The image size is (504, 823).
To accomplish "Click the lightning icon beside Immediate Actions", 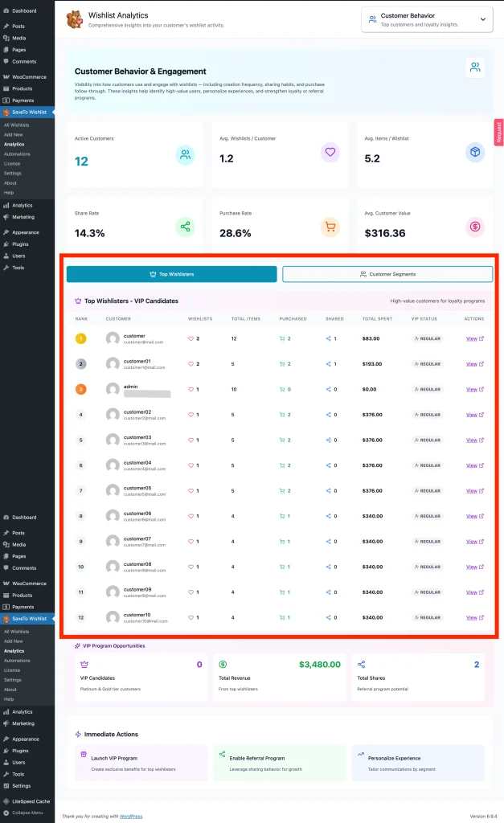I will [x=78, y=735].
